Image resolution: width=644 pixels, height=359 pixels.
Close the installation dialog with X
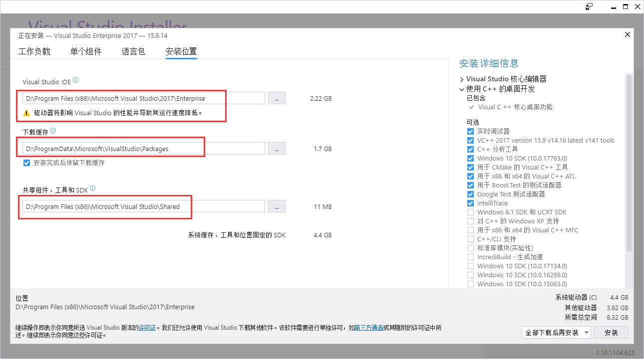coord(628,34)
